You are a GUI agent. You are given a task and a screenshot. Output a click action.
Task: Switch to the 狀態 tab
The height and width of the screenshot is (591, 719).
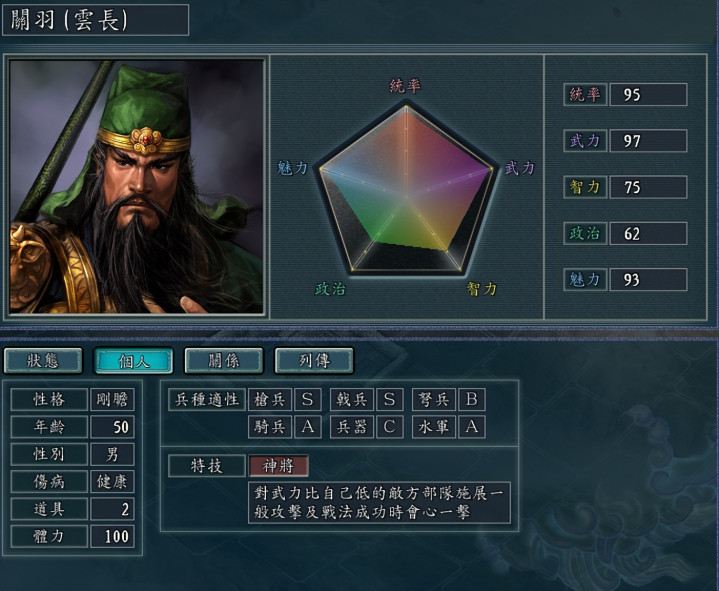coord(43,360)
